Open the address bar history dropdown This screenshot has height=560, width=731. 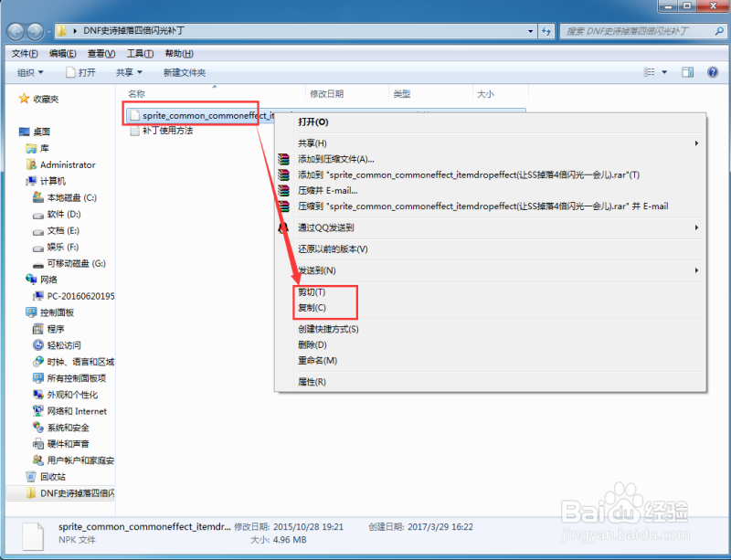point(531,31)
